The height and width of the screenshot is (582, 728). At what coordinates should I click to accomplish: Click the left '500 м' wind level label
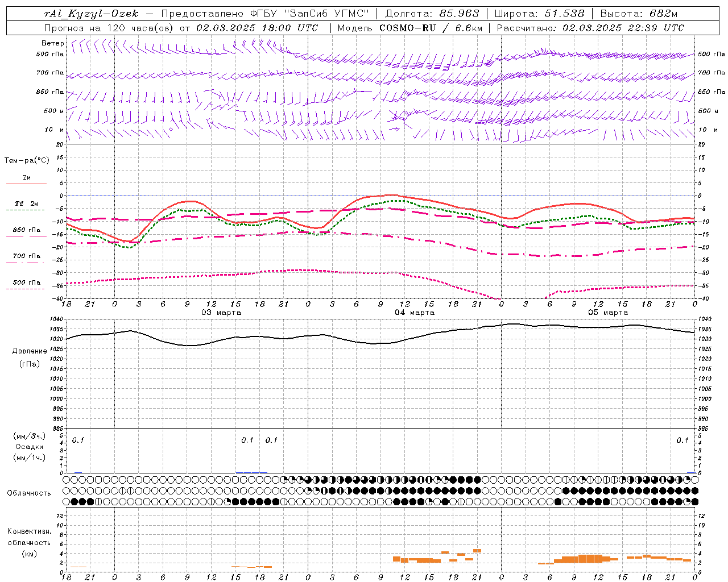54,111
